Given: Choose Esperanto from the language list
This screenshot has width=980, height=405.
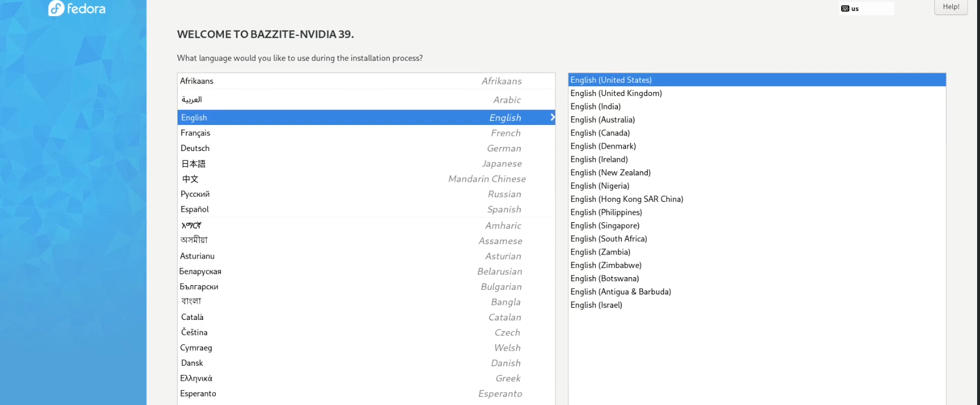Looking at the screenshot, I should tap(366, 393).
